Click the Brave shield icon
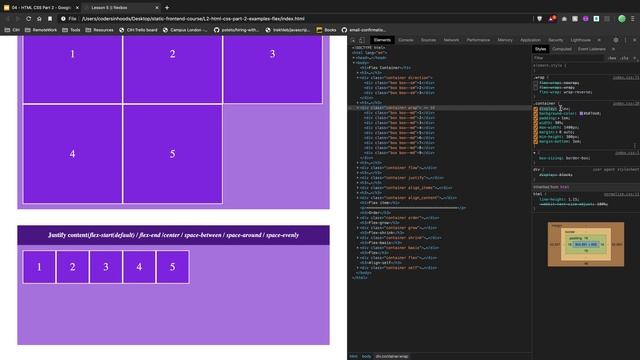This screenshot has height=360, width=640. 540,19
